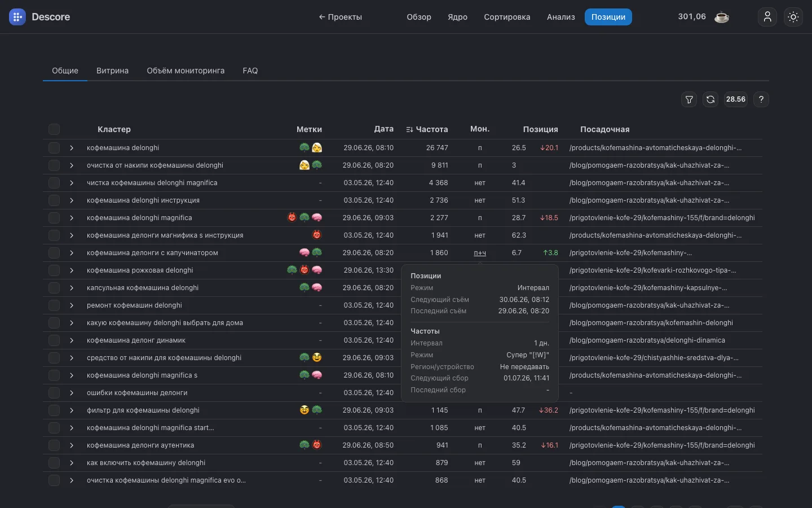Click the Позиции navigation button
The height and width of the screenshot is (508, 812).
[x=608, y=17]
